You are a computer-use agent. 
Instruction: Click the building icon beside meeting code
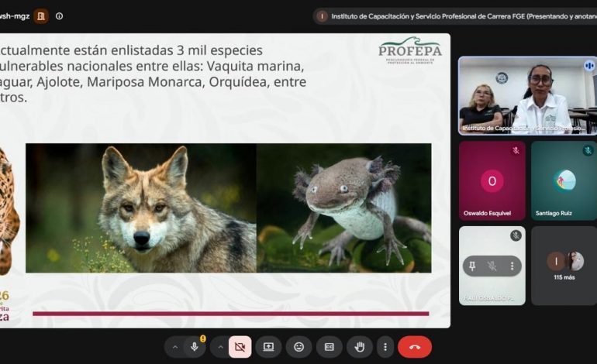[41, 16]
